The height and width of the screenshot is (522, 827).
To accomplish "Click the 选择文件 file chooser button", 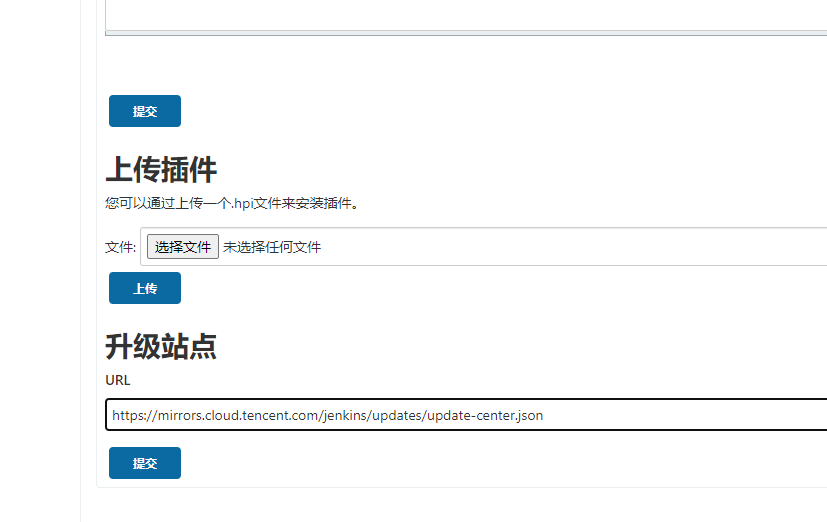I will (182, 247).
